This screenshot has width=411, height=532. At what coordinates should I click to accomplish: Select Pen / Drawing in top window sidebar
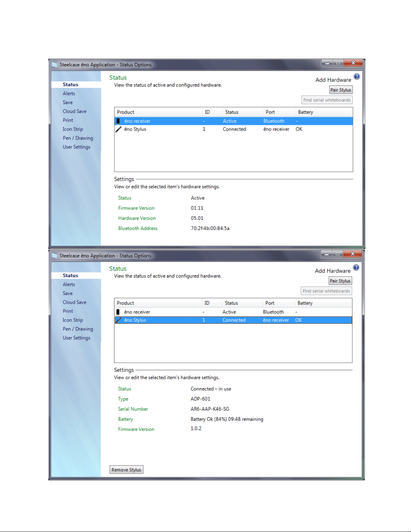tap(78, 138)
